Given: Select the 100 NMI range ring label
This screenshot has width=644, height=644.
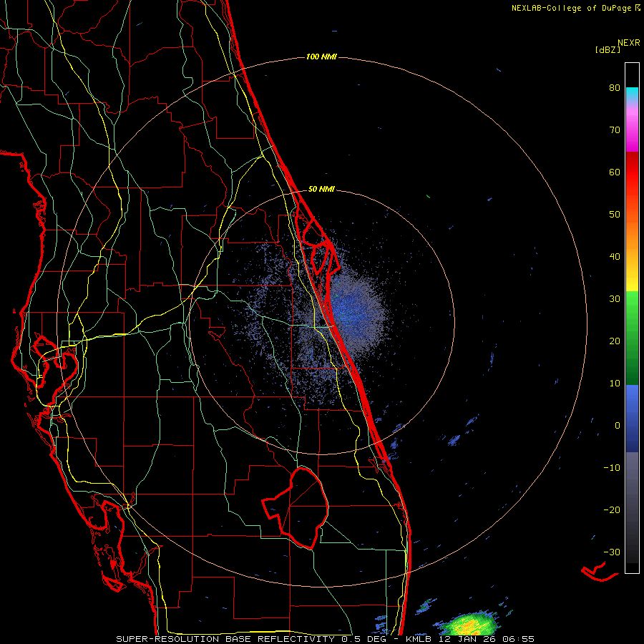Looking at the screenshot, I should click(321, 57).
